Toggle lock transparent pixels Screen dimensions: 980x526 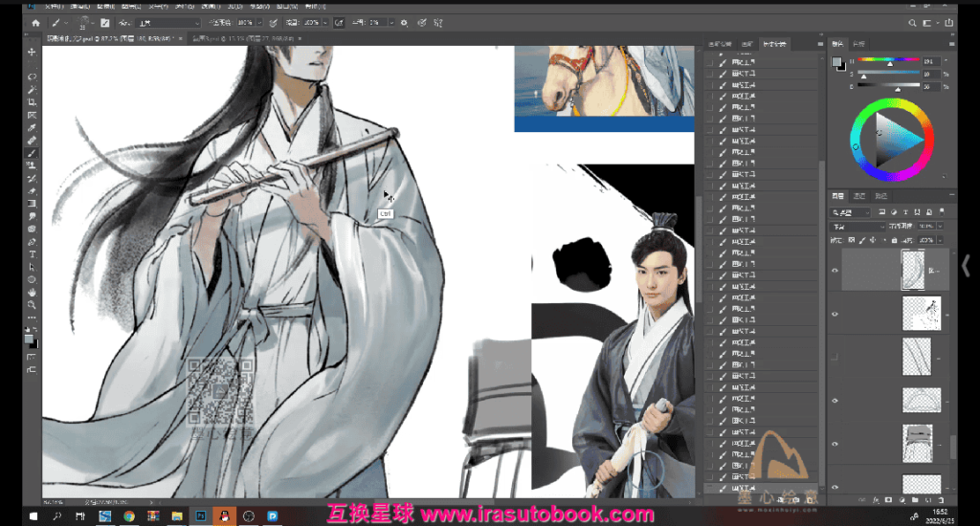click(x=852, y=240)
